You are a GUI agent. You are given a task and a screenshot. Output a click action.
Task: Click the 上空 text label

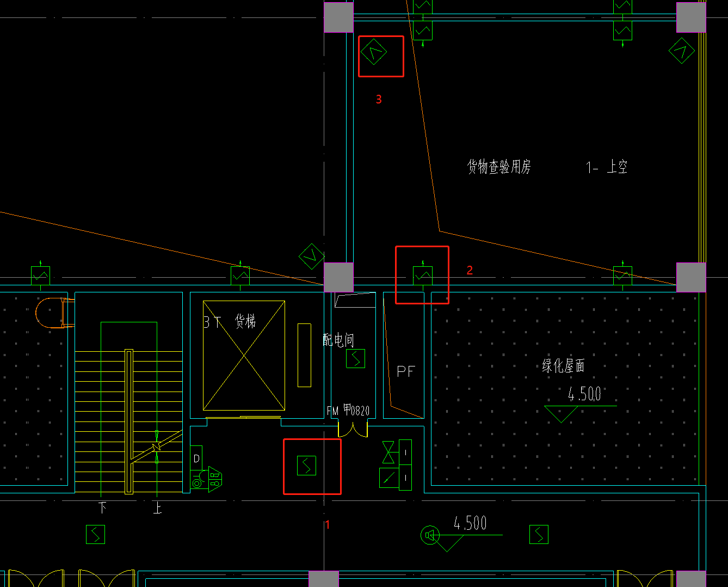coord(617,167)
